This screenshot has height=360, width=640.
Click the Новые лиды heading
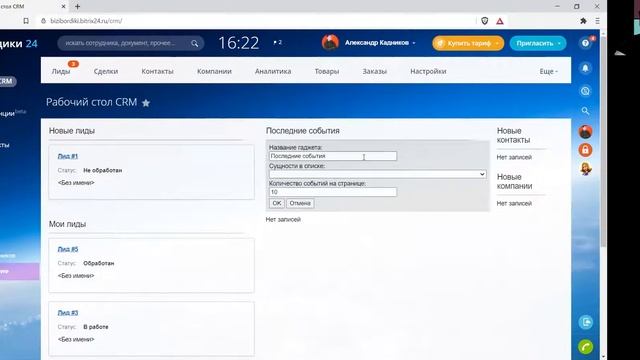[72, 131]
